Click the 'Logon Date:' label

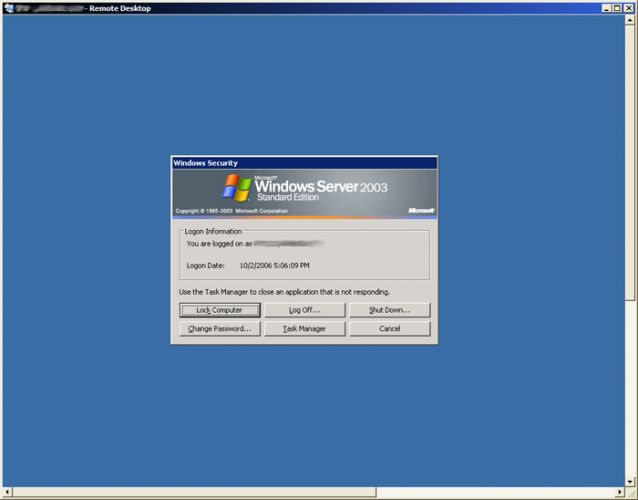click(x=205, y=266)
